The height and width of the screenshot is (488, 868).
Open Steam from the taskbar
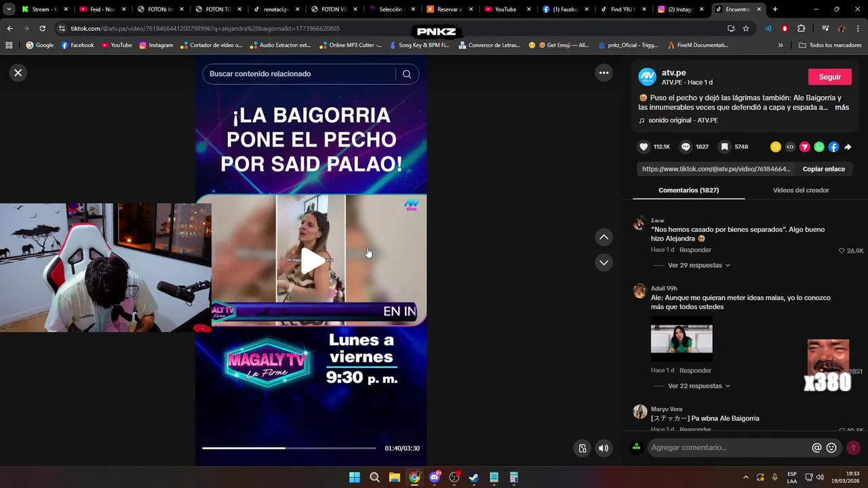coord(474,477)
